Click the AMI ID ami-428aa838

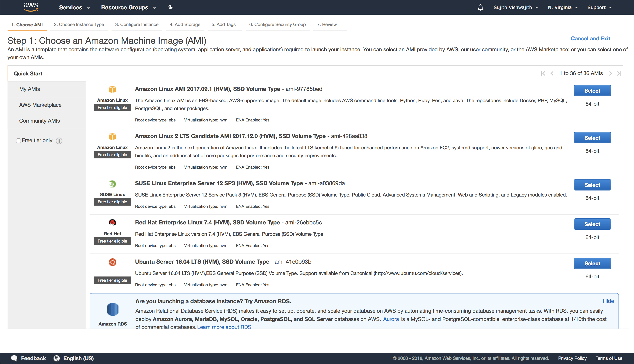[x=349, y=136]
